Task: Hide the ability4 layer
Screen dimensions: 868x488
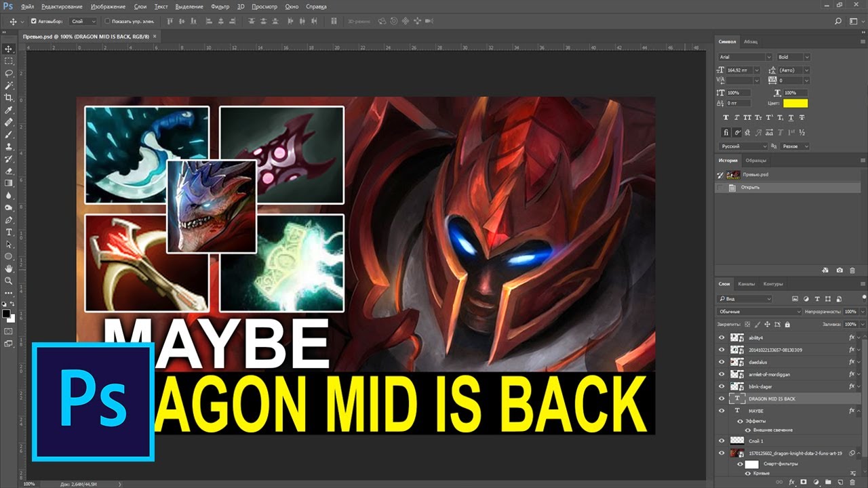Action: (722, 338)
